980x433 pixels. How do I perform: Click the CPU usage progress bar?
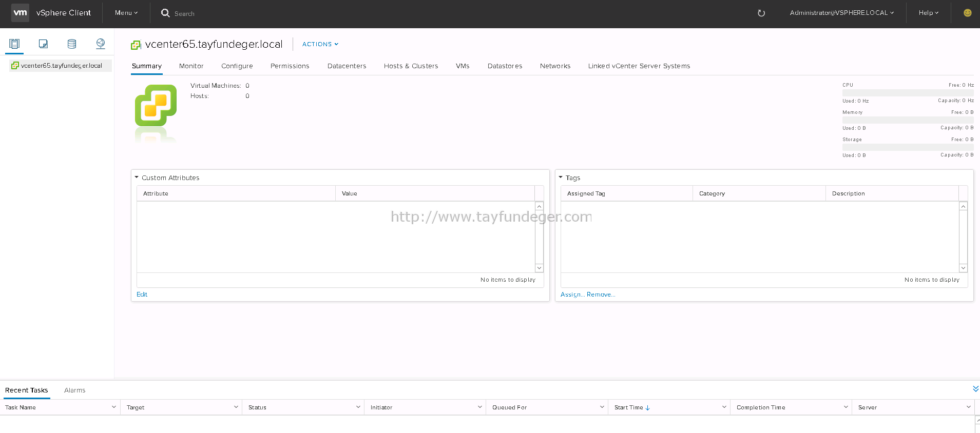pos(908,93)
